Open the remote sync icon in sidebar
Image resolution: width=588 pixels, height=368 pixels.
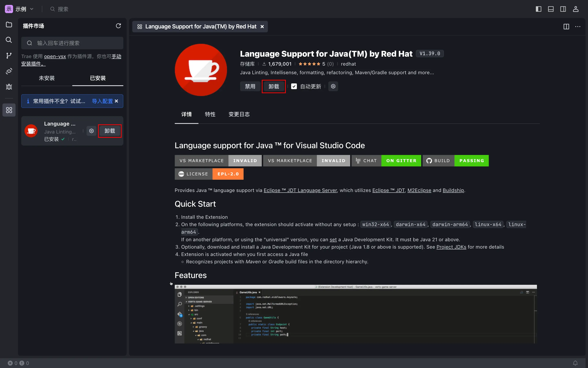tap(9, 71)
